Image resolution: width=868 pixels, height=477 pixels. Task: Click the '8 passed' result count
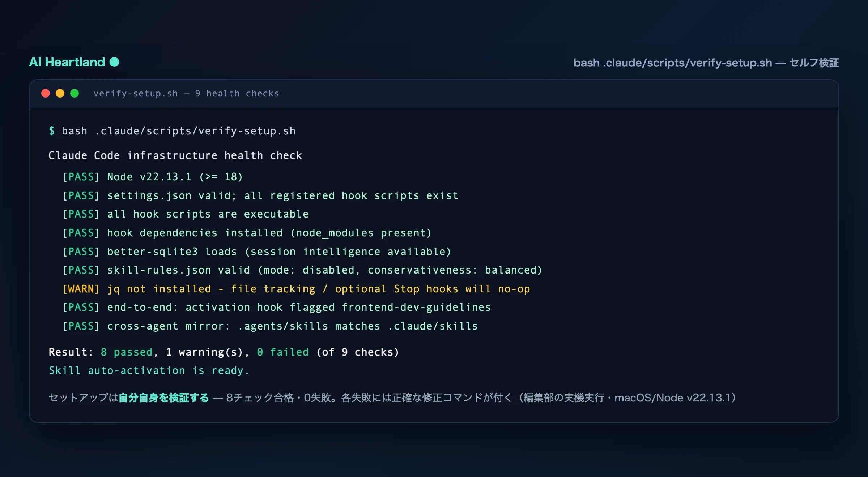[127, 352]
